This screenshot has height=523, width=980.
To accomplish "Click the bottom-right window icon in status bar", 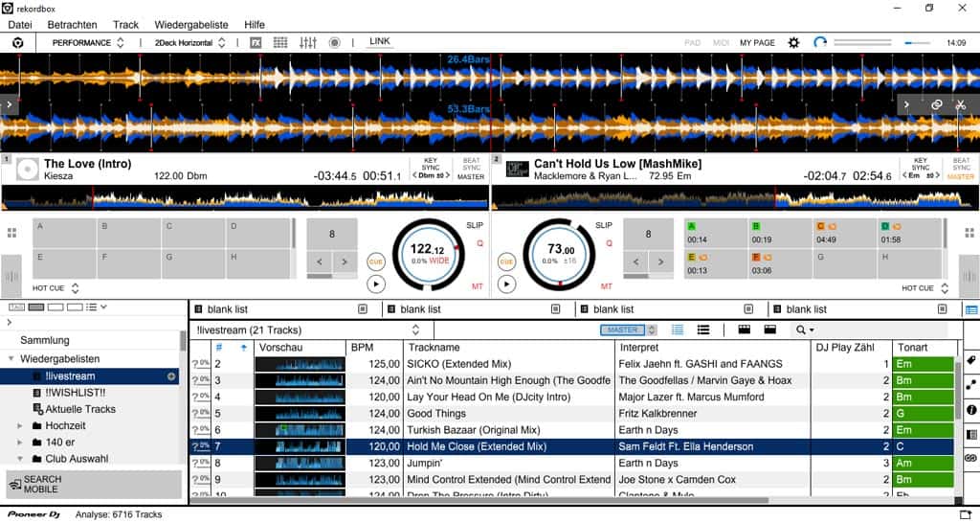I will click(x=965, y=514).
